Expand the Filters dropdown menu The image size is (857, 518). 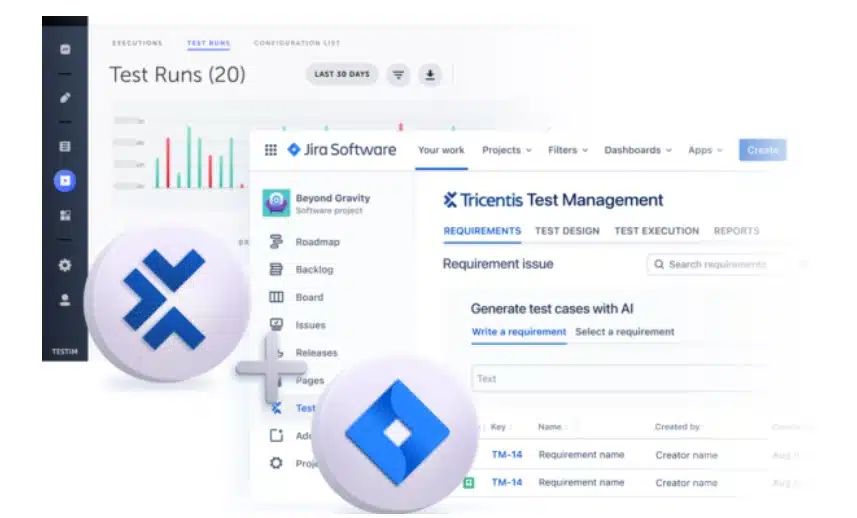tap(569, 150)
